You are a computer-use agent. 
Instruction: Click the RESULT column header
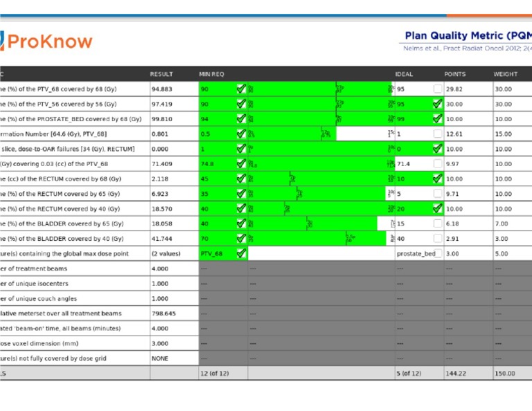161,74
